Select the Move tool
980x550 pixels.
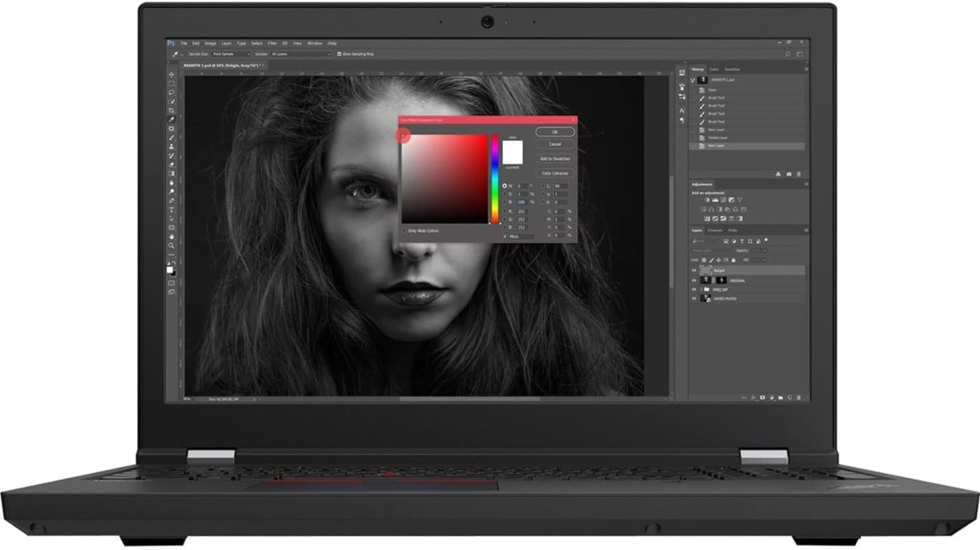[171, 75]
